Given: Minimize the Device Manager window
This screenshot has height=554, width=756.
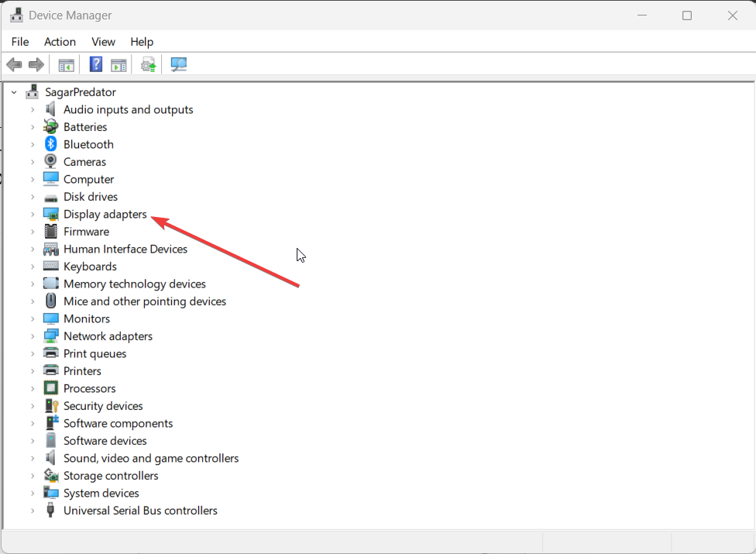Looking at the screenshot, I should coord(641,15).
